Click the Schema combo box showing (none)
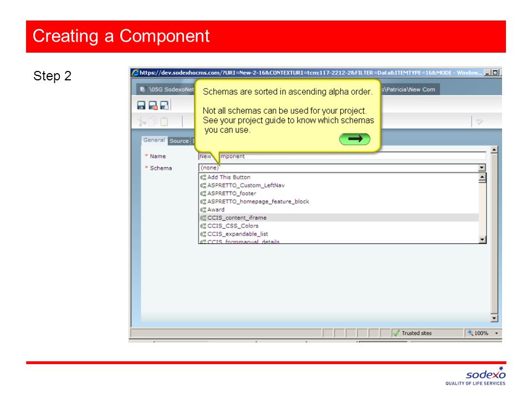 click(x=342, y=167)
